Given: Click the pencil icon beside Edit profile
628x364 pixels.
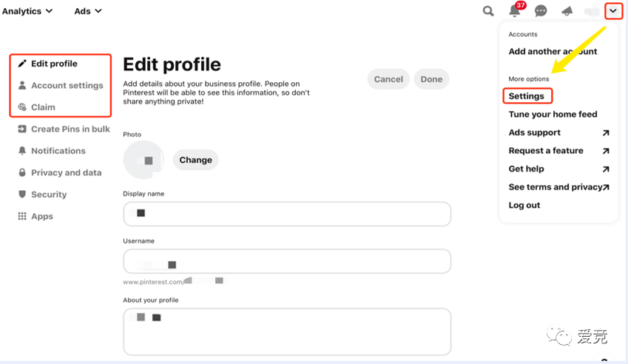Looking at the screenshot, I should (x=22, y=64).
